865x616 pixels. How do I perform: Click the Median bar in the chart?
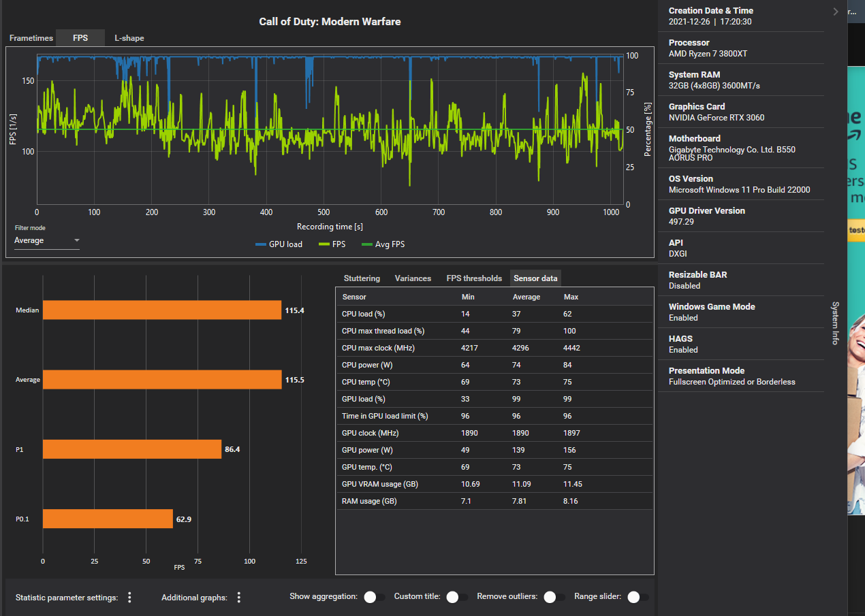[x=162, y=310]
